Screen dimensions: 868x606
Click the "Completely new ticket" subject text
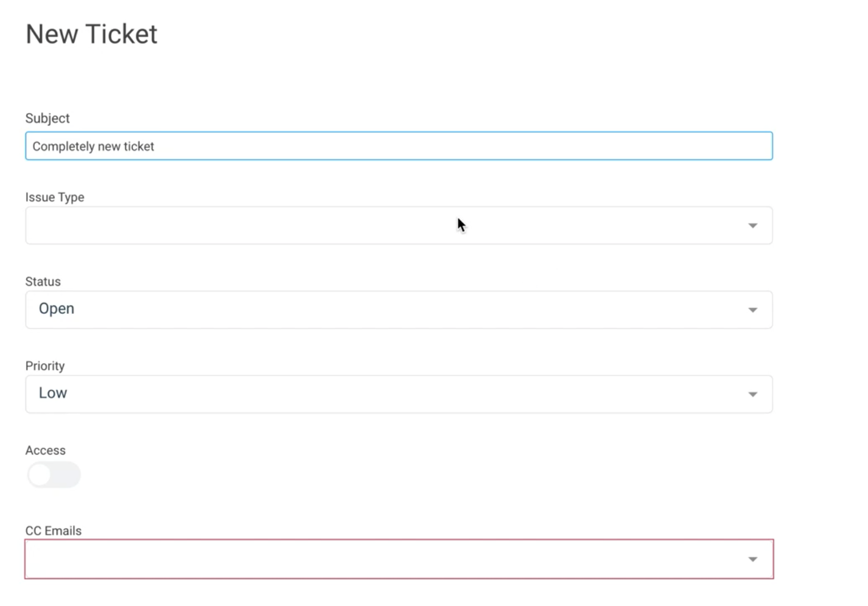click(x=93, y=147)
